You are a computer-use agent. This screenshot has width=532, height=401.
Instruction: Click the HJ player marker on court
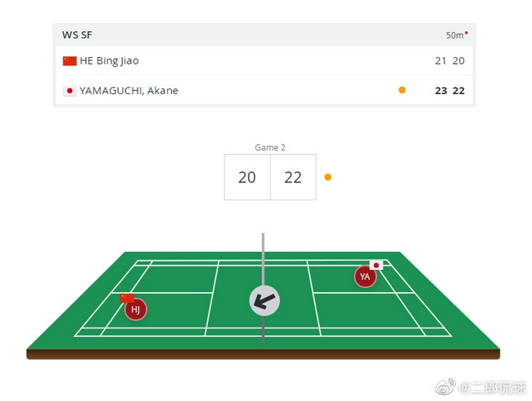[136, 309]
